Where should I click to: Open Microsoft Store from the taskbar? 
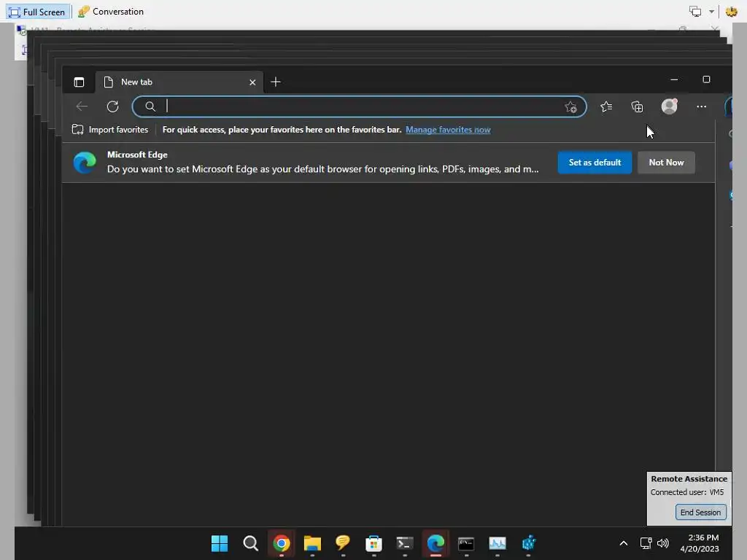point(373,543)
